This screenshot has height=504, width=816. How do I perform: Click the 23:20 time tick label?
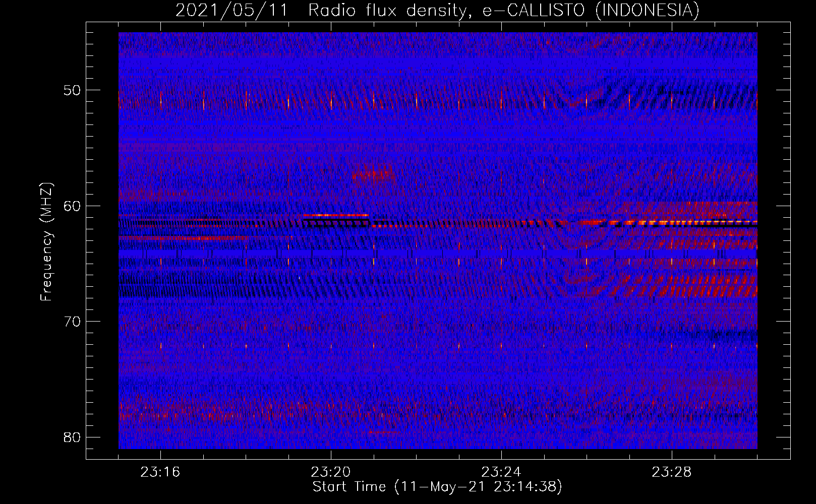point(331,472)
